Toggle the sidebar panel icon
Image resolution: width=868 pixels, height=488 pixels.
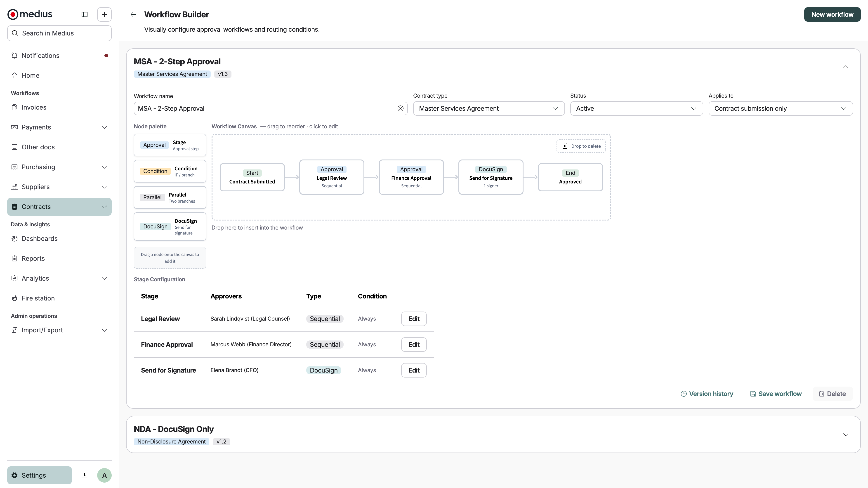point(85,14)
